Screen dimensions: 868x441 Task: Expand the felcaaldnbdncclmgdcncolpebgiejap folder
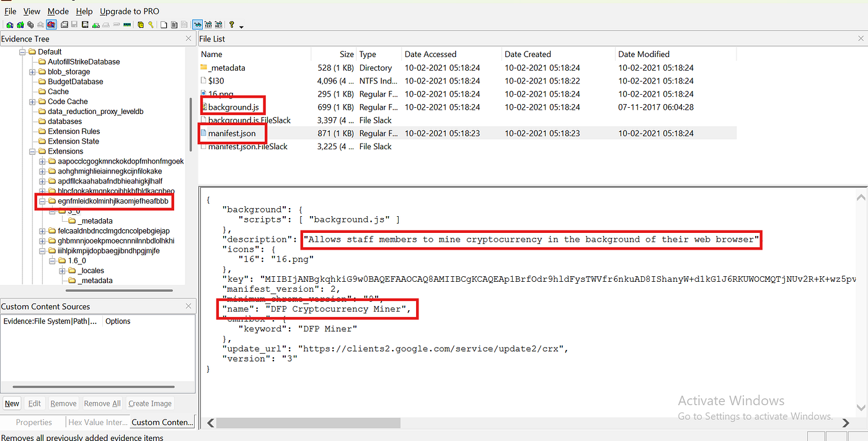tap(43, 231)
